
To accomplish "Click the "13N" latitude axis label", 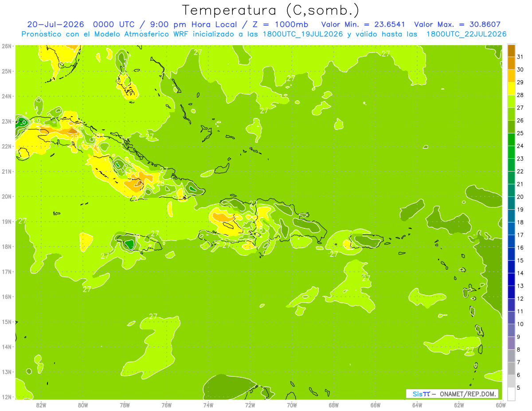I will (x=7, y=372).
